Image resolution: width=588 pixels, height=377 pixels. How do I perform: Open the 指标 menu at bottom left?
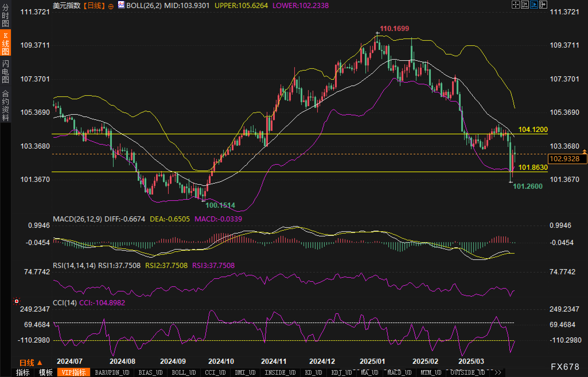[23, 372]
